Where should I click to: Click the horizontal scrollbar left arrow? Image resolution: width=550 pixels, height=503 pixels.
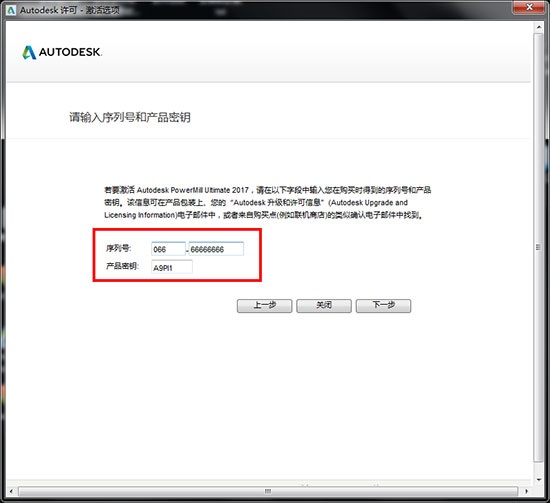(11, 491)
